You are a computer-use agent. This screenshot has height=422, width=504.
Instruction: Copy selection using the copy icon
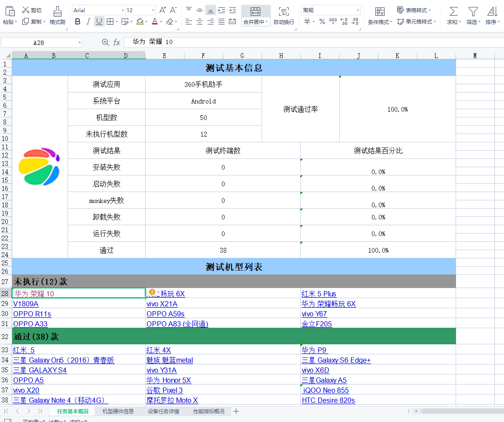25,21
